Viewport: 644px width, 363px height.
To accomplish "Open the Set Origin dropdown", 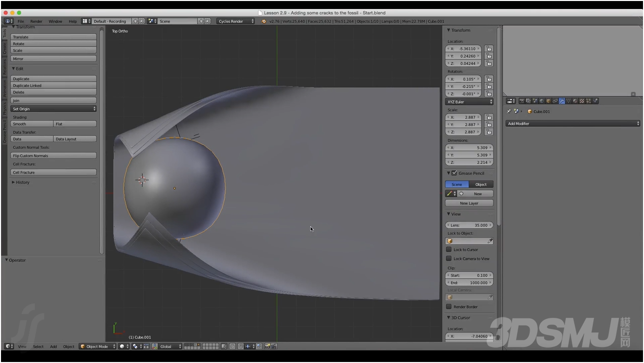I will [x=54, y=109].
